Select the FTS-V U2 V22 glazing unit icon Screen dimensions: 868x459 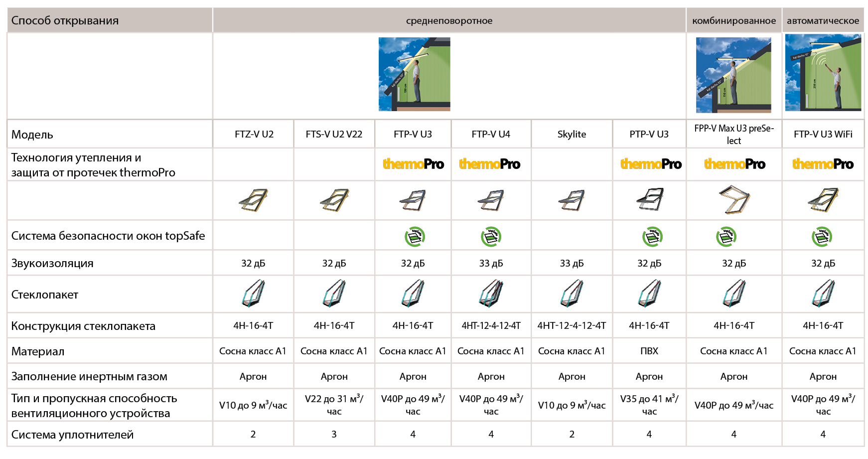pos(334,294)
